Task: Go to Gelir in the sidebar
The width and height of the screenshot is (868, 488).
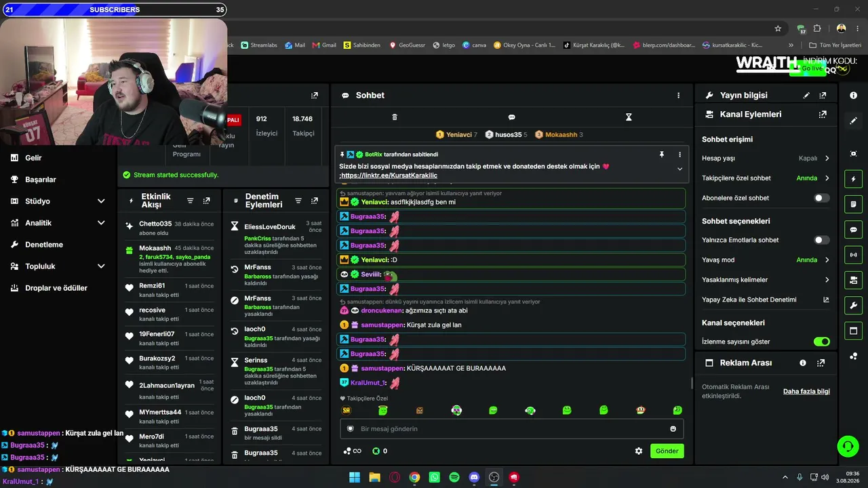Action: 33,158
